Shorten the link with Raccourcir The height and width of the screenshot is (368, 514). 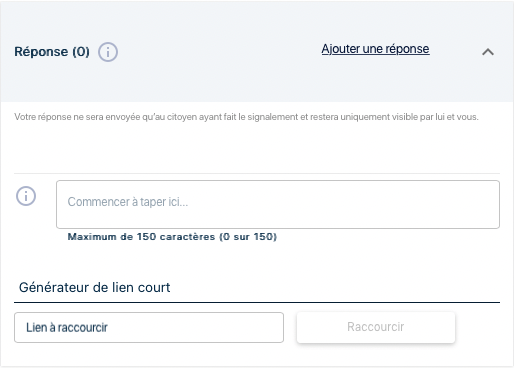pos(376,327)
